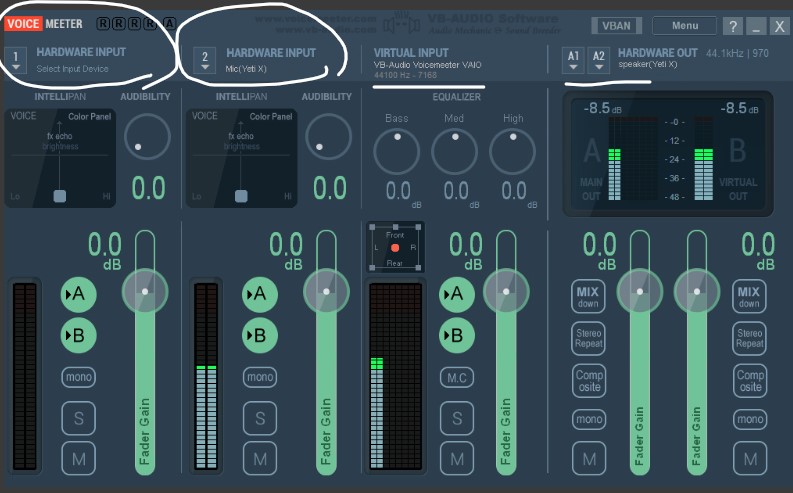Click the Intellipan handle on hardware input 2

pos(241,196)
